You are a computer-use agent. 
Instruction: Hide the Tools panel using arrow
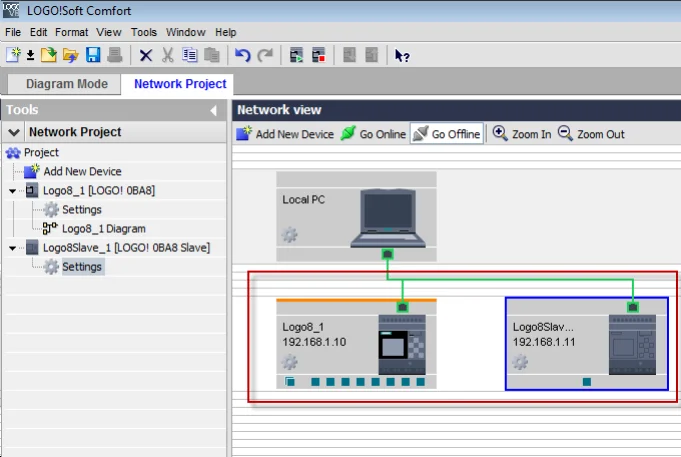tap(213, 110)
